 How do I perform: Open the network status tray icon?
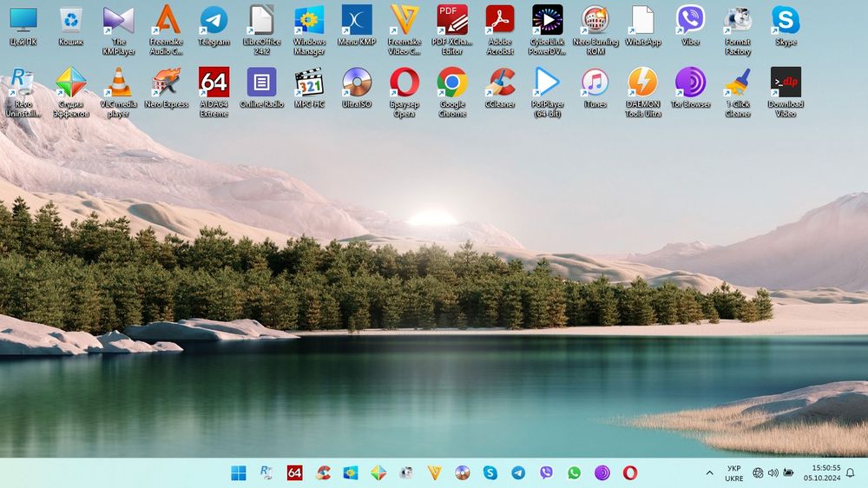tap(758, 473)
